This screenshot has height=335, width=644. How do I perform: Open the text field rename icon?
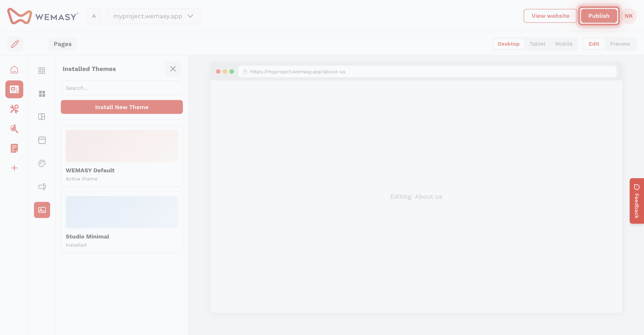(42, 187)
